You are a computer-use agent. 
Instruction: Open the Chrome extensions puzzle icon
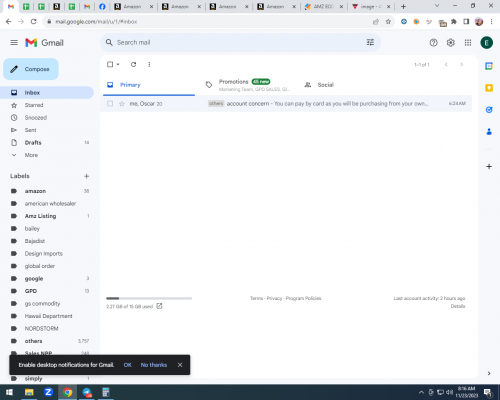[454, 22]
